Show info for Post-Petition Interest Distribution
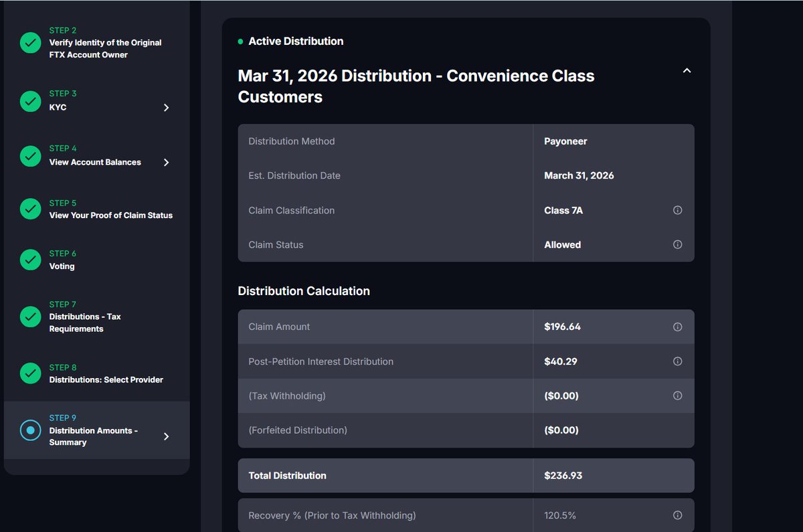Screen dimensions: 803x532 coord(677,361)
